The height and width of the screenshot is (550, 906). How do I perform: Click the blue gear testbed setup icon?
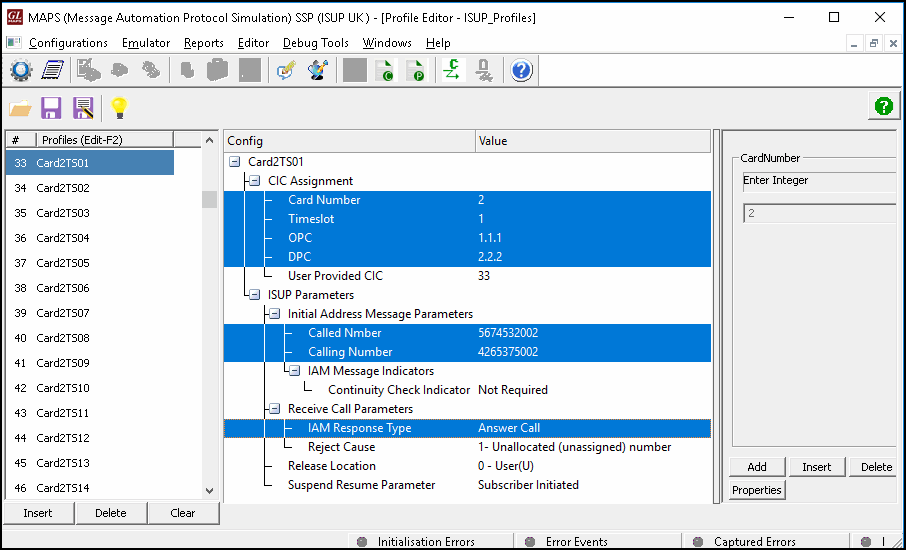click(21, 70)
